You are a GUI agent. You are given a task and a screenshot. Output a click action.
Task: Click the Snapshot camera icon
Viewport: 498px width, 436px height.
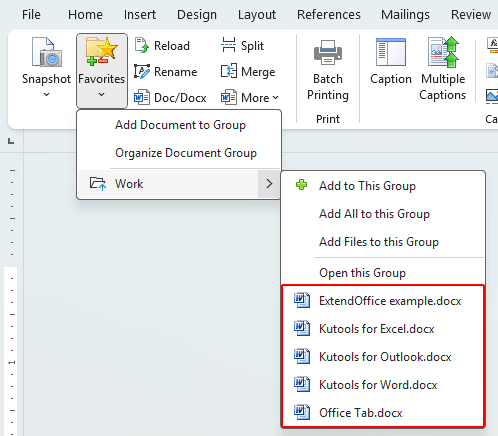(x=47, y=52)
